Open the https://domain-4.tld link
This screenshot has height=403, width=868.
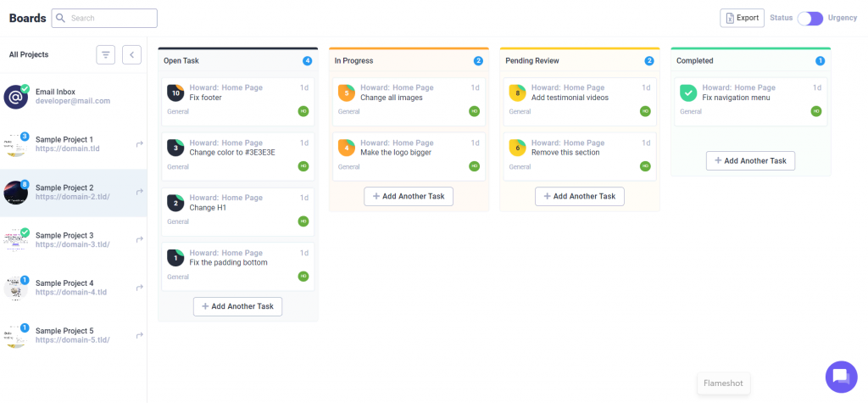click(x=71, y=292)
